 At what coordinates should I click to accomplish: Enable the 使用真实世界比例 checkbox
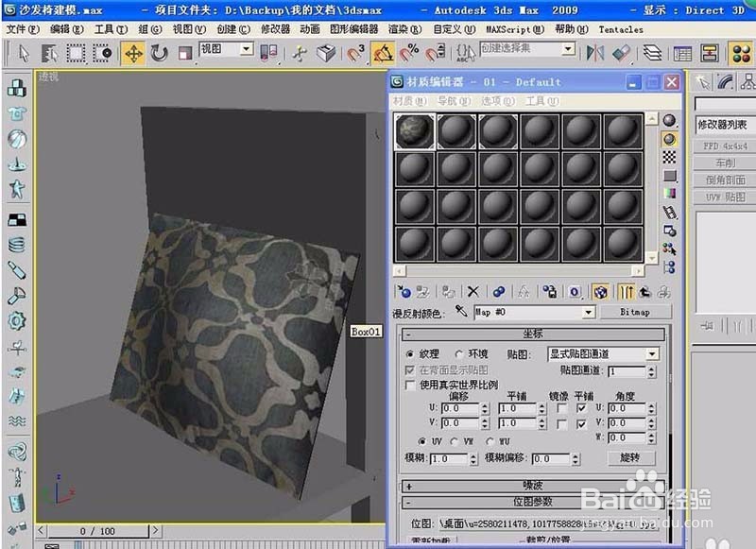pyautogui.click(x=410, y=382)
